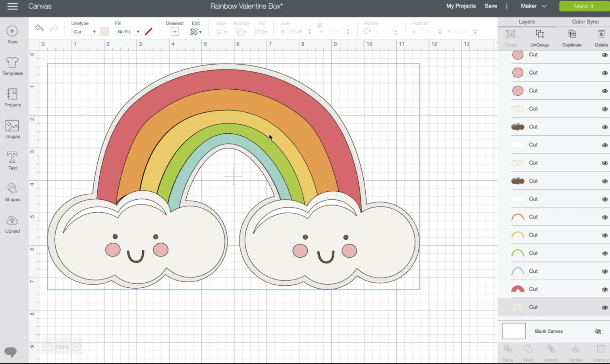Toggle visibility of the topmost pink Cut layer
This screenshot has height=364, width=610.
point(604,55)
